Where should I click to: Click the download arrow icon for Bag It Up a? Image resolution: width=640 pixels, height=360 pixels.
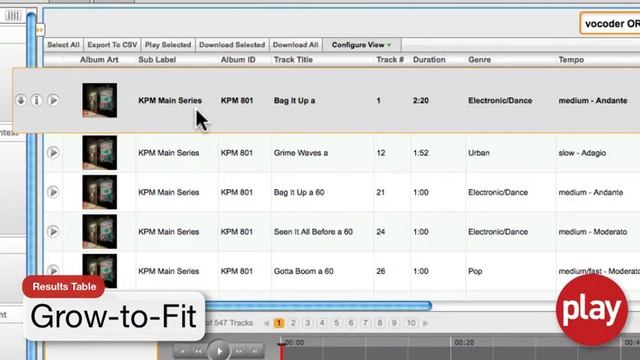coord(21,100)
